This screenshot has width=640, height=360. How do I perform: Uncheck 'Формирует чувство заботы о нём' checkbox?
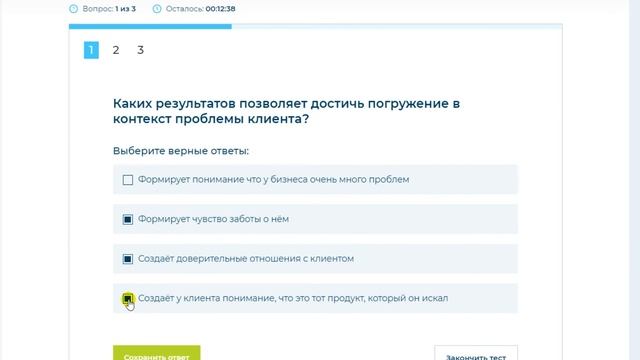pyautogui.click(x=128, y=220)
